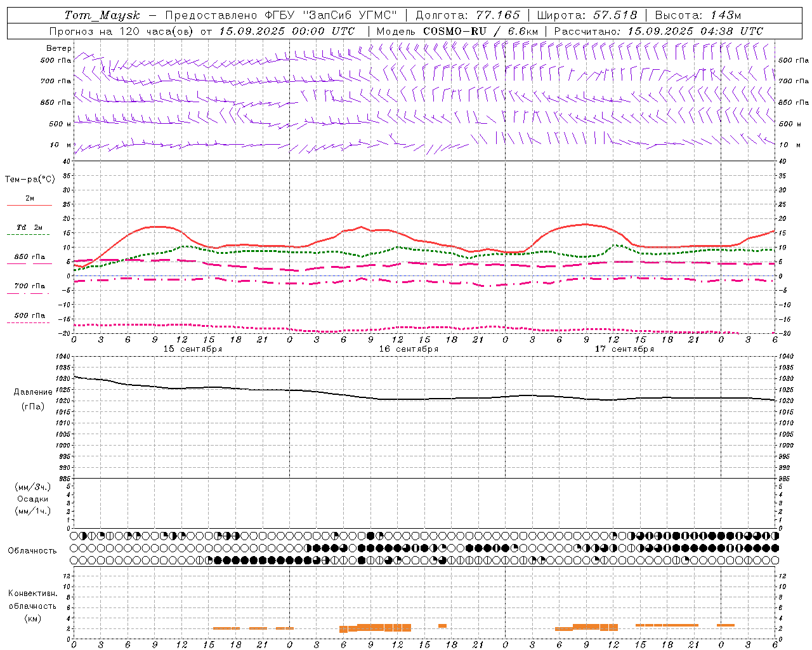This screenshot has width=812, height=650.
Task: Click the Ветер panel label
Action: point(59,48)
